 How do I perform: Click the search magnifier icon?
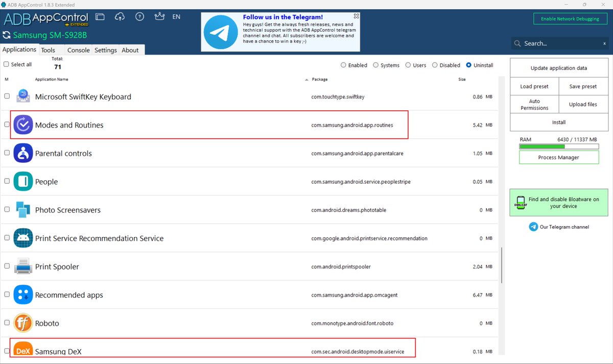click(x=517, y=44)
